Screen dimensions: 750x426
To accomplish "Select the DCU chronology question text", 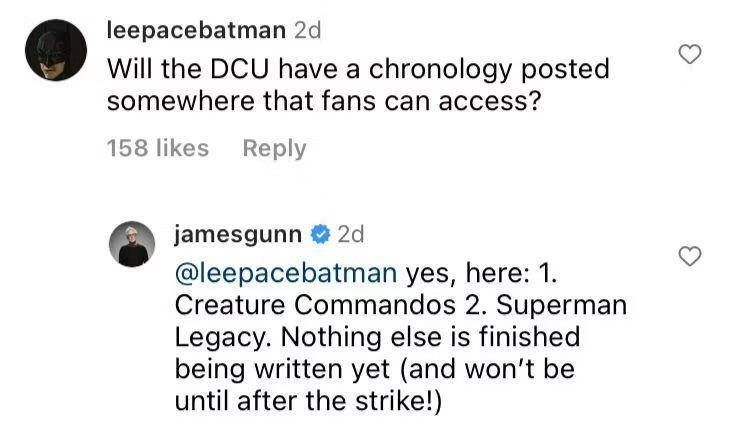I will (x=358, y=85).
